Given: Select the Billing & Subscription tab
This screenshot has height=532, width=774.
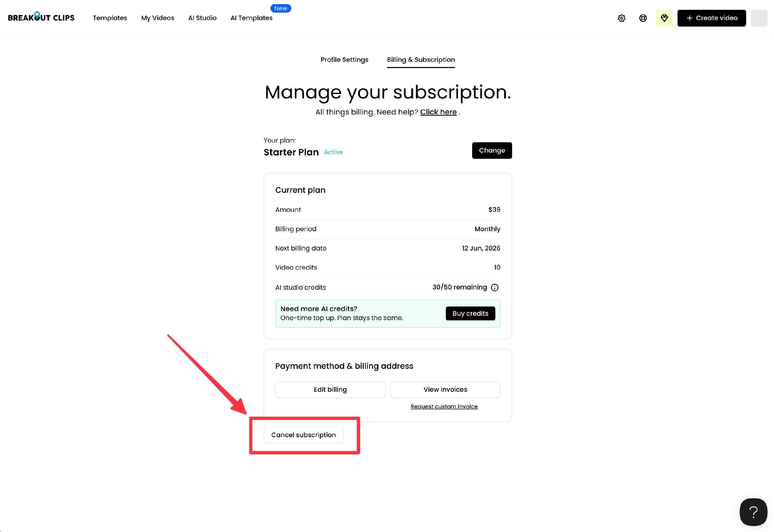Looking at the screenshot, I should [421, 60].
